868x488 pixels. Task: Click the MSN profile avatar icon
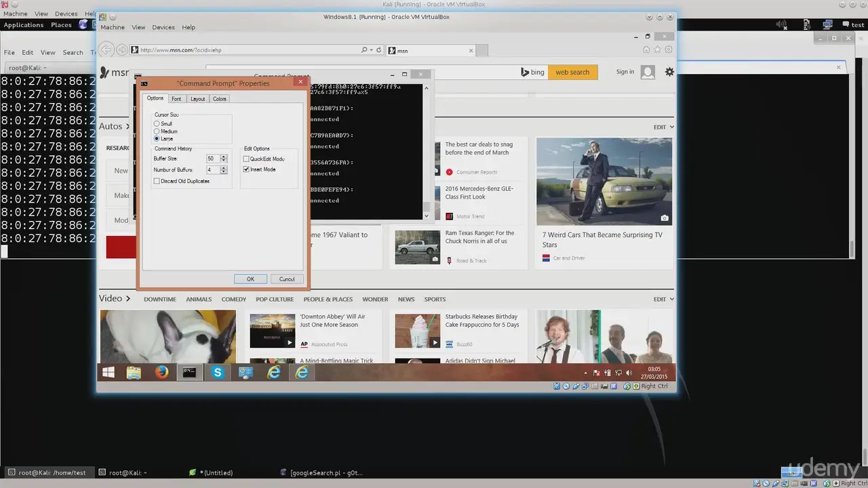point(648,72)
